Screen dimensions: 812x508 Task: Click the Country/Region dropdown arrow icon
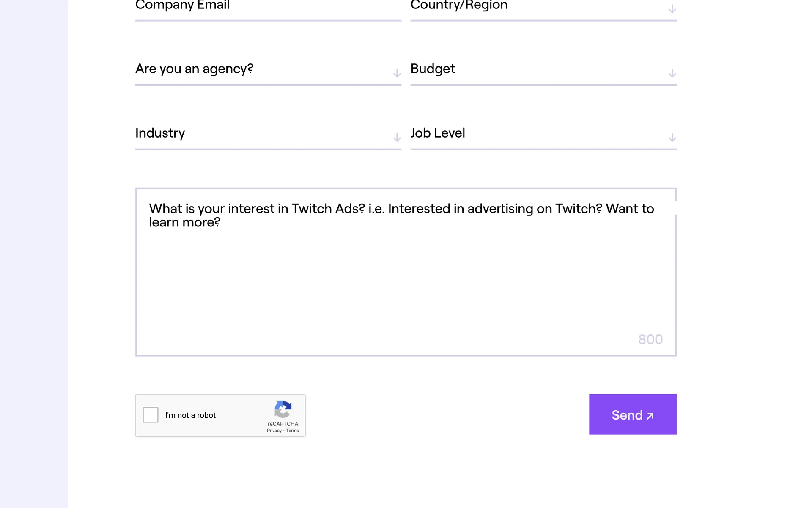click(672, 9)
